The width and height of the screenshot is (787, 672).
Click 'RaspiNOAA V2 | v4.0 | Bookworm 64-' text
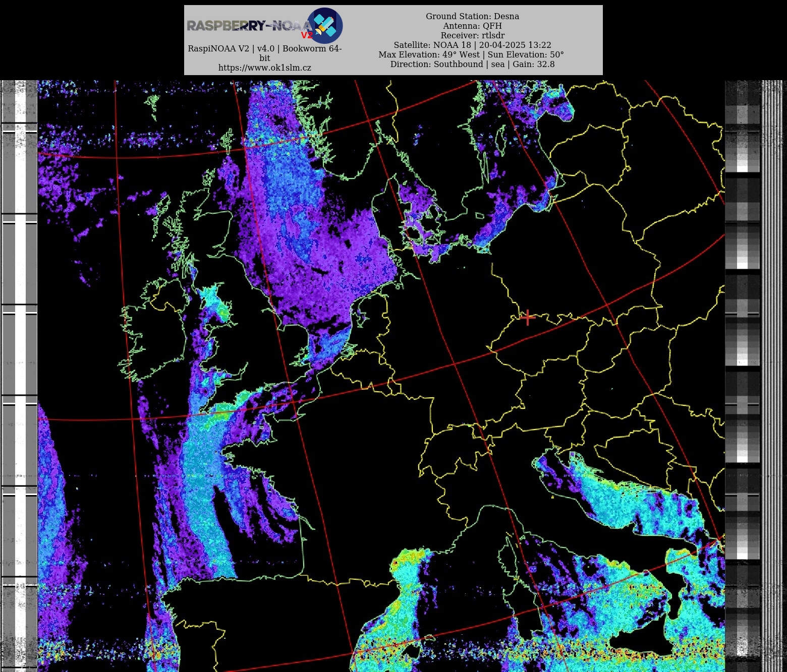pos(265,48)
